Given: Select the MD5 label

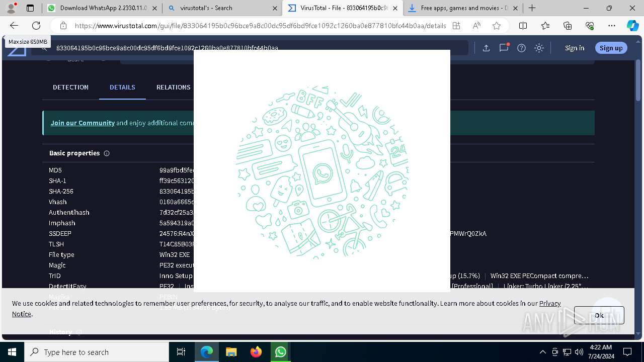Looking at the screenshot, I should pyautogui.click(x=55, y=170).
